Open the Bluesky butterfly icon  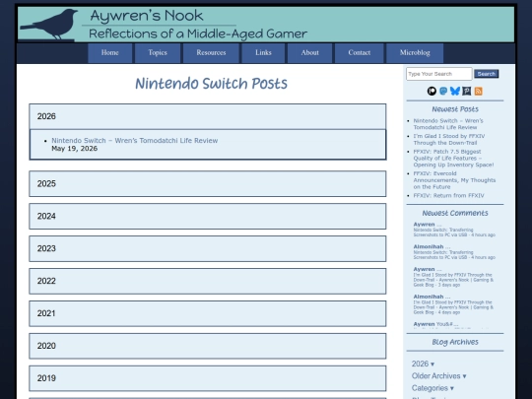pyautogui.click(x=455, y=91)
